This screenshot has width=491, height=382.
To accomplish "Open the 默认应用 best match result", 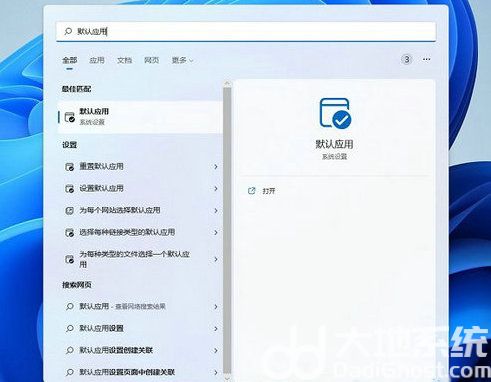I will (x=140, y=117).
